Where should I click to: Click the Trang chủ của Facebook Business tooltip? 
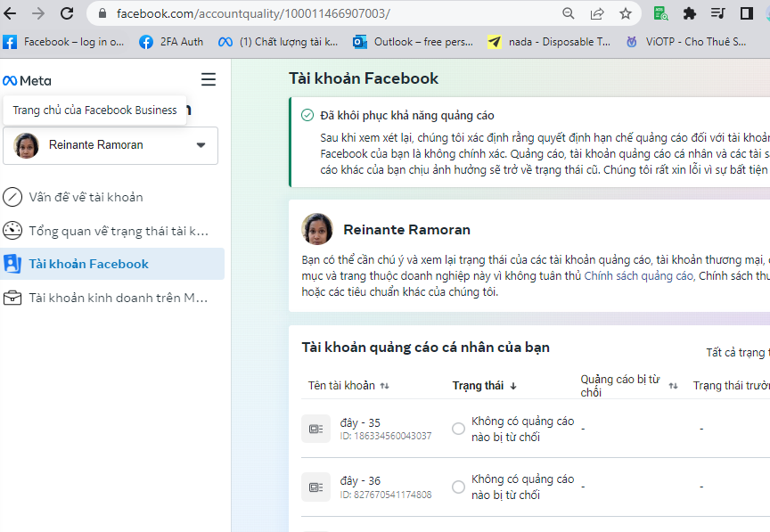(x=94, y=110)
